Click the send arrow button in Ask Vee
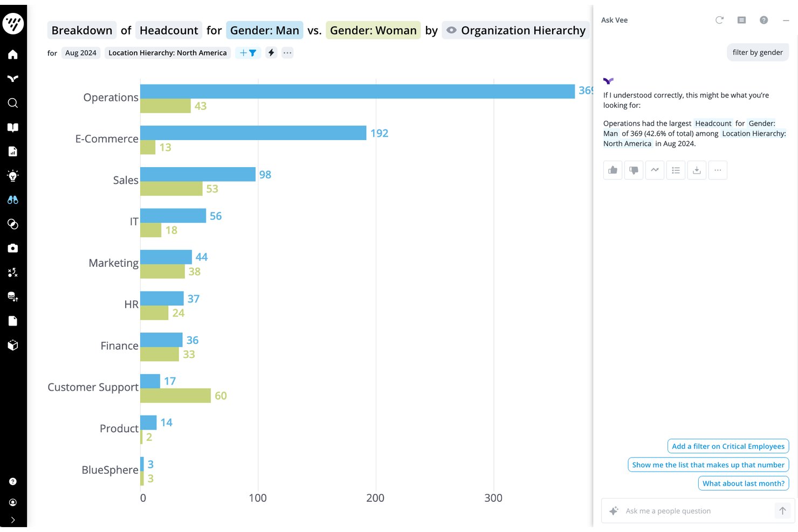This screenshot has height=532, width=798. [x=782, y=511]
